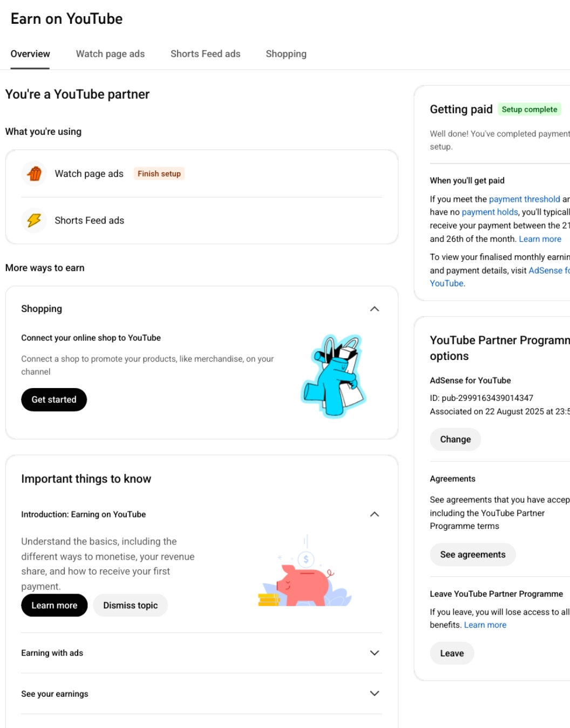Collapse Introduction: Earning on YouTube topic

[375, 514]
